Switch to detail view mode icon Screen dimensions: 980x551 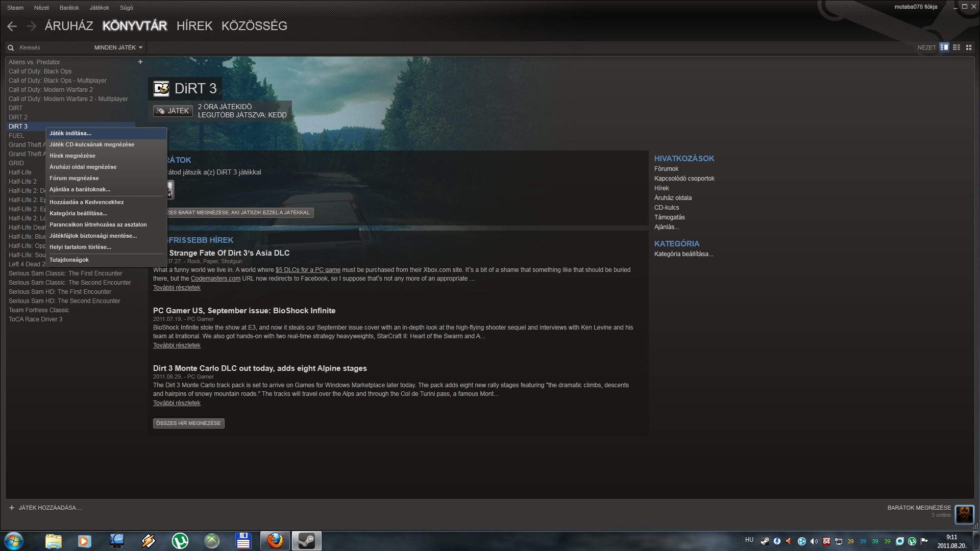[944, 47]
